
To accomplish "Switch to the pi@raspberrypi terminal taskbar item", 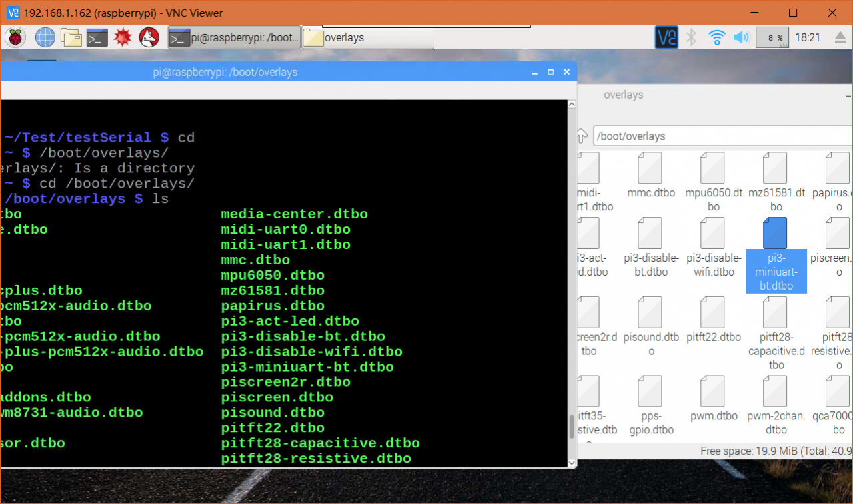I will point(234,38).
